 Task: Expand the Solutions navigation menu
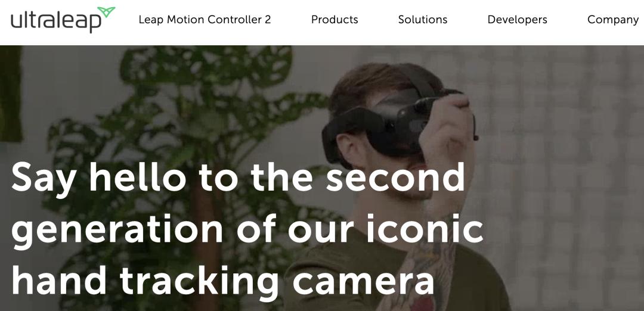click(423, 20)
